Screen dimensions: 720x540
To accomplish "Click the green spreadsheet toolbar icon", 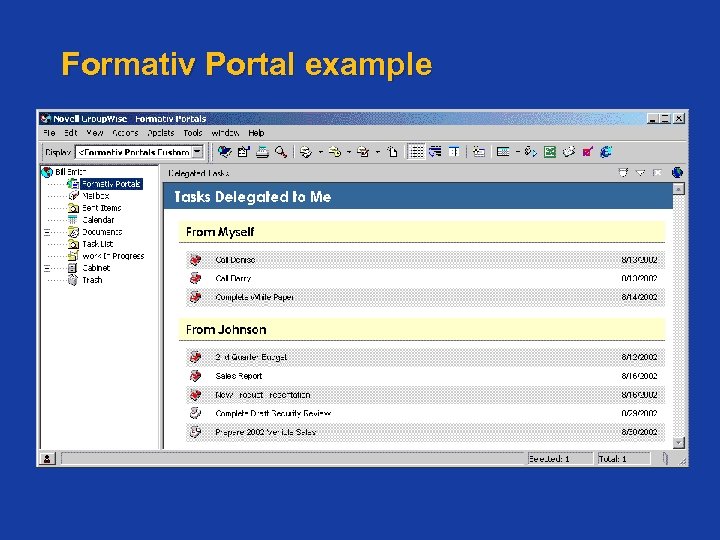I will pyautogui.click(x=550, y=152).
